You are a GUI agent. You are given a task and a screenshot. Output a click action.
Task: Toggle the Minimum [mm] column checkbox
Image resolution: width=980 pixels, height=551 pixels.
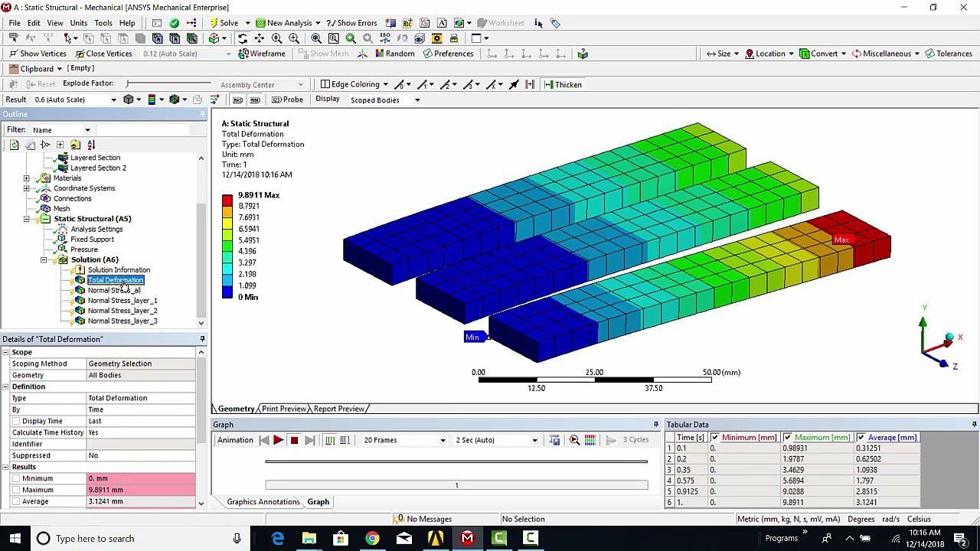pos(714,438)
